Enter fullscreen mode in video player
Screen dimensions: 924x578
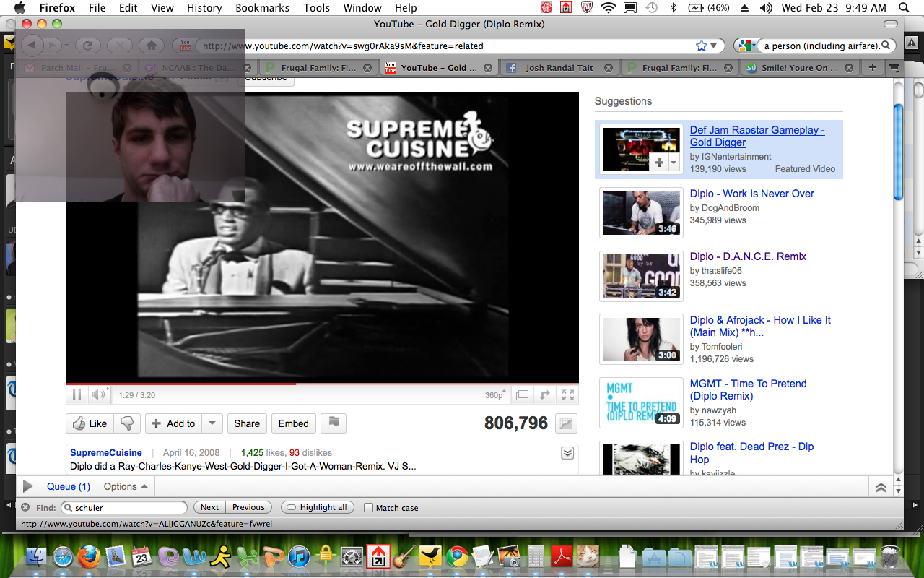(x=568, y=395)
